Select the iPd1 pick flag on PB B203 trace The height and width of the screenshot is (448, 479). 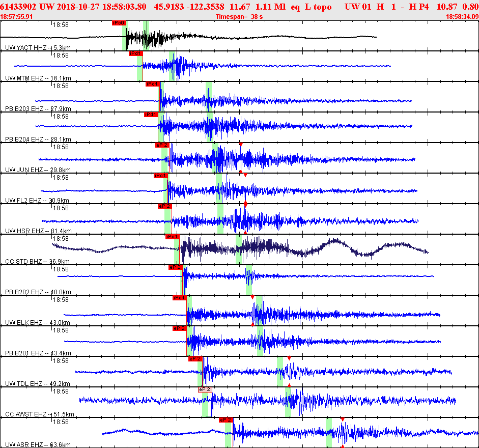[152, 84]
